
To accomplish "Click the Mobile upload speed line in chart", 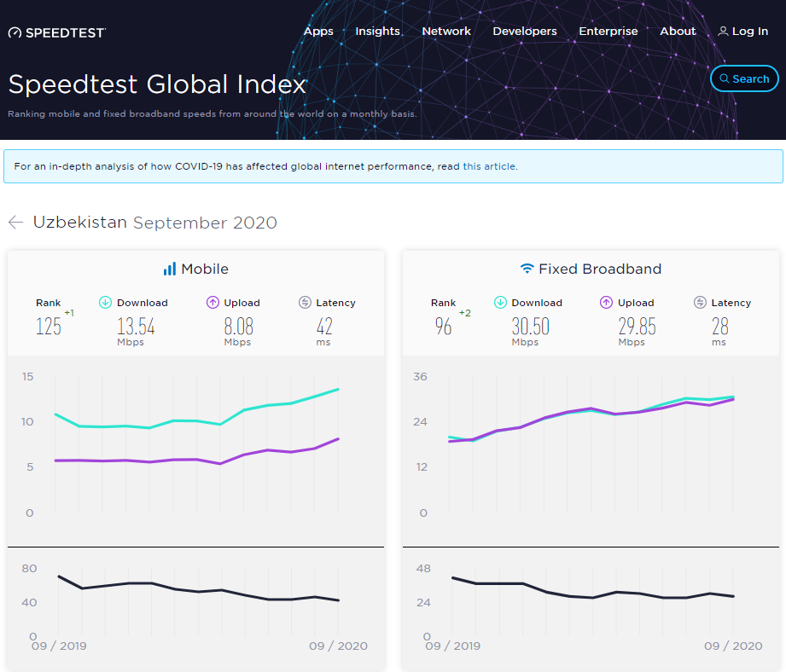I will (x=197, y=459).
